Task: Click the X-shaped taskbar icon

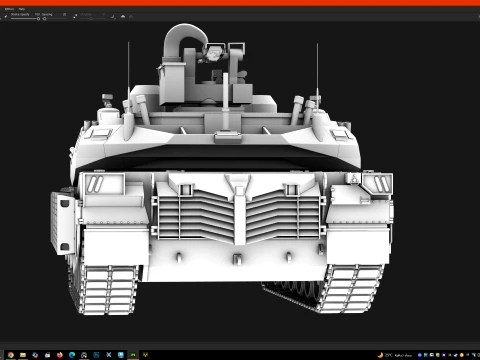Action: [x=109, y=355]
